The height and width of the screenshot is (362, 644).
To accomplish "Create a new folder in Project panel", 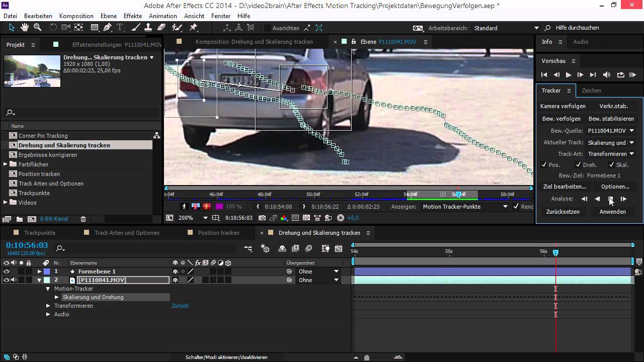I will (20, 219).
